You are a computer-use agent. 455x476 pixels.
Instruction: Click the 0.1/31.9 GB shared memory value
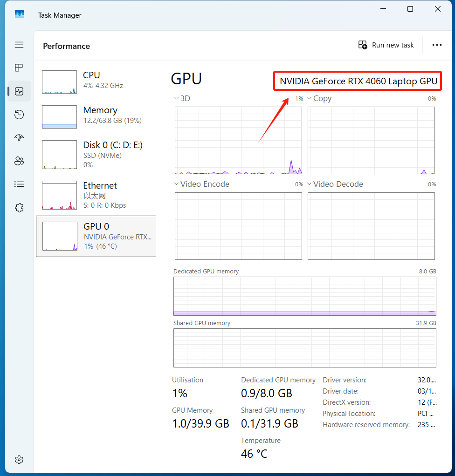(x=269, y=423)
